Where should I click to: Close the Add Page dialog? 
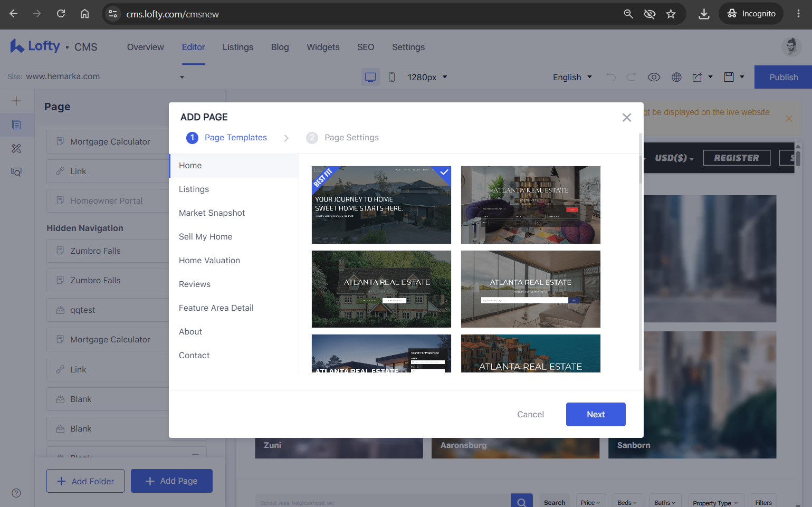627,118
